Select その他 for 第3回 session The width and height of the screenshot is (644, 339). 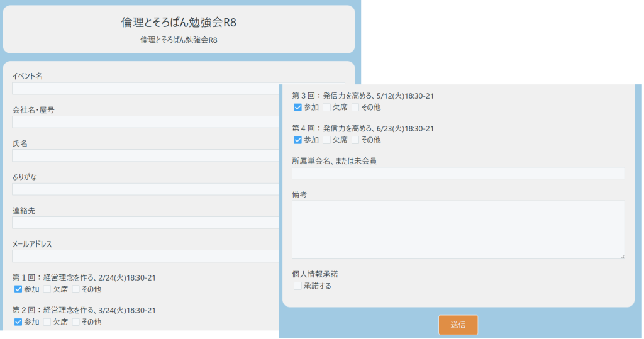(x=356, y=108)
